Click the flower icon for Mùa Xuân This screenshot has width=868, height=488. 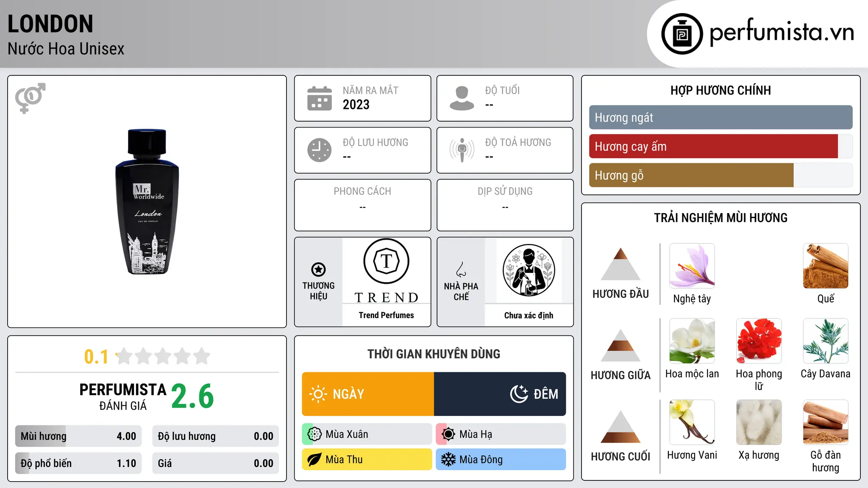pos(314,434)
